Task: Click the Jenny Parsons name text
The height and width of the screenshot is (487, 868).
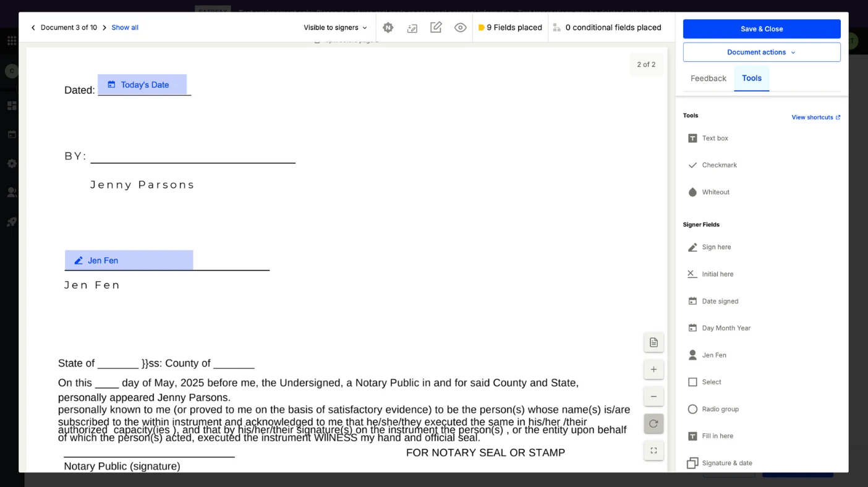Action: click(142, 185)
